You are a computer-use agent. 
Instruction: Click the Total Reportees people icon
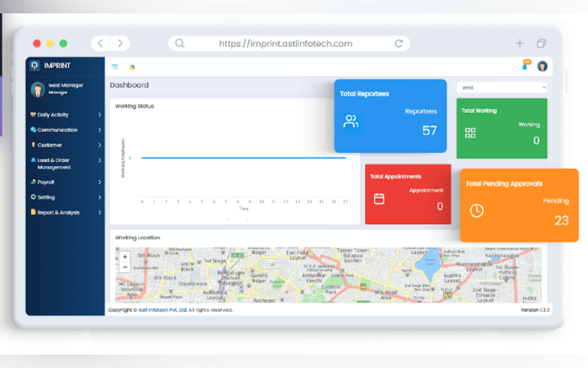pyautogui.click(x=351, y=121)
